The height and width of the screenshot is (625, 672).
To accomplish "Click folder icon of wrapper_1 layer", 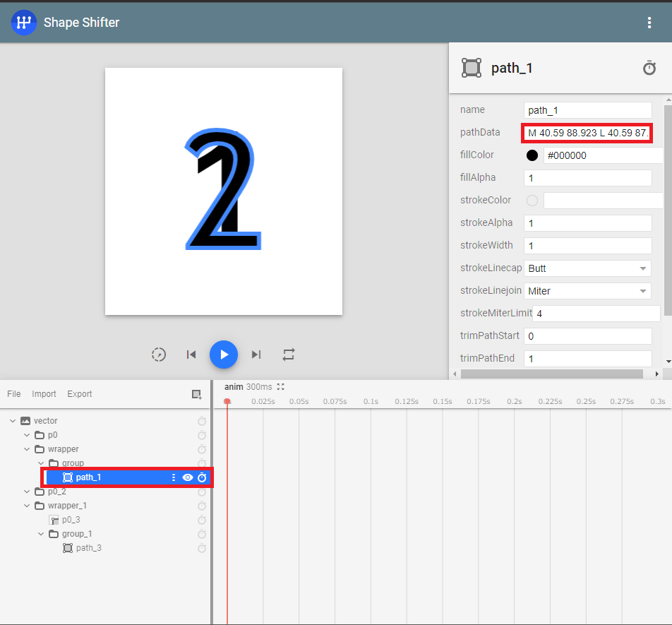I will click(x=40, y=506).
